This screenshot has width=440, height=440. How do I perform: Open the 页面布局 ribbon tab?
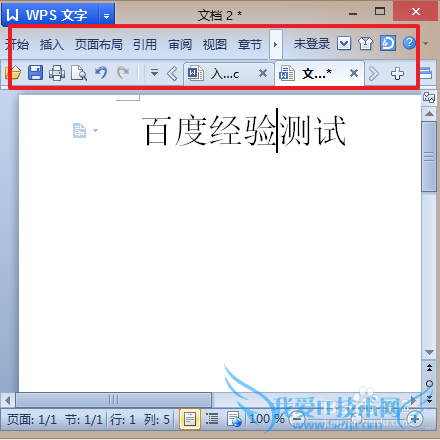point(99,44)
